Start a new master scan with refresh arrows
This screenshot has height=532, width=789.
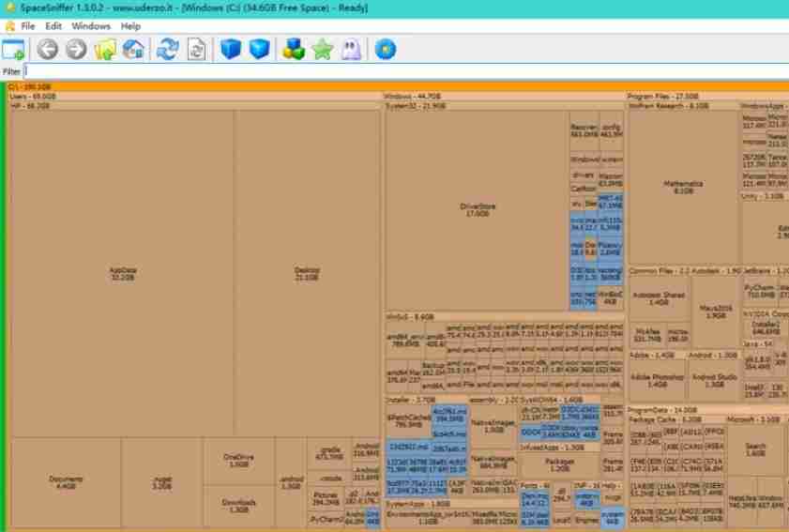[x=168, y=50]
